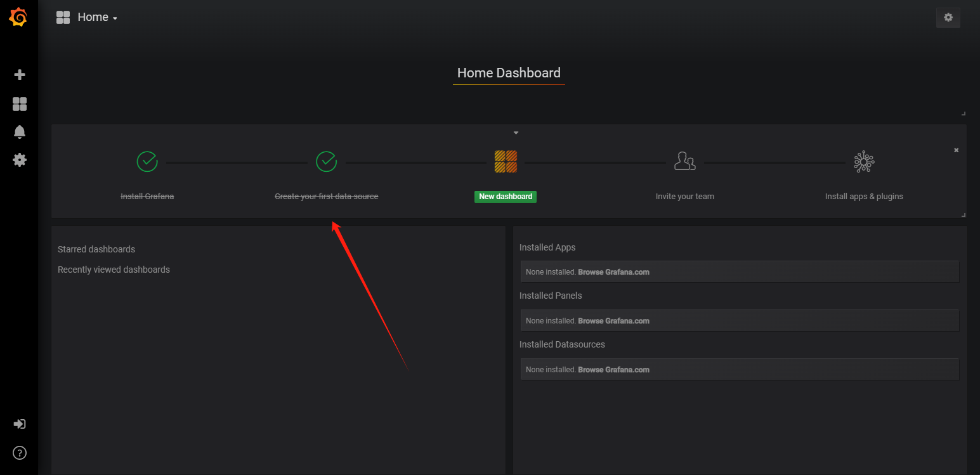Open the Dashboards grid icon in sidebar
This screenshot has height=475, width=980.
(x=20, y=104)
